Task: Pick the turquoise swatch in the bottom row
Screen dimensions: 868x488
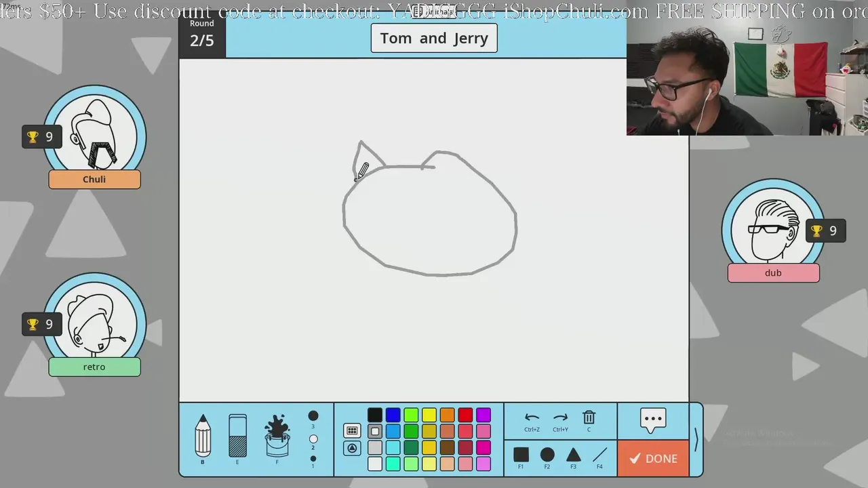Action: 393,464
